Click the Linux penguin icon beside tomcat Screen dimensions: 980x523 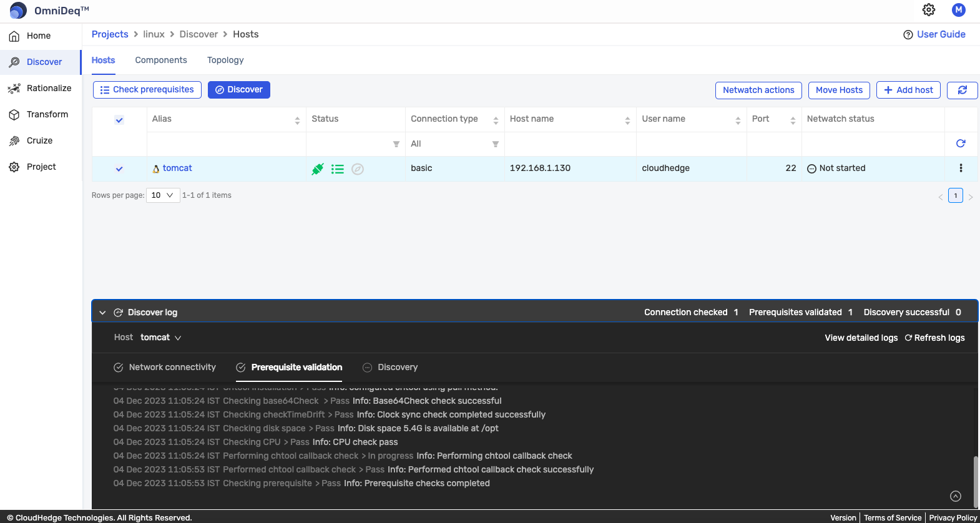[x=156, y=169]
